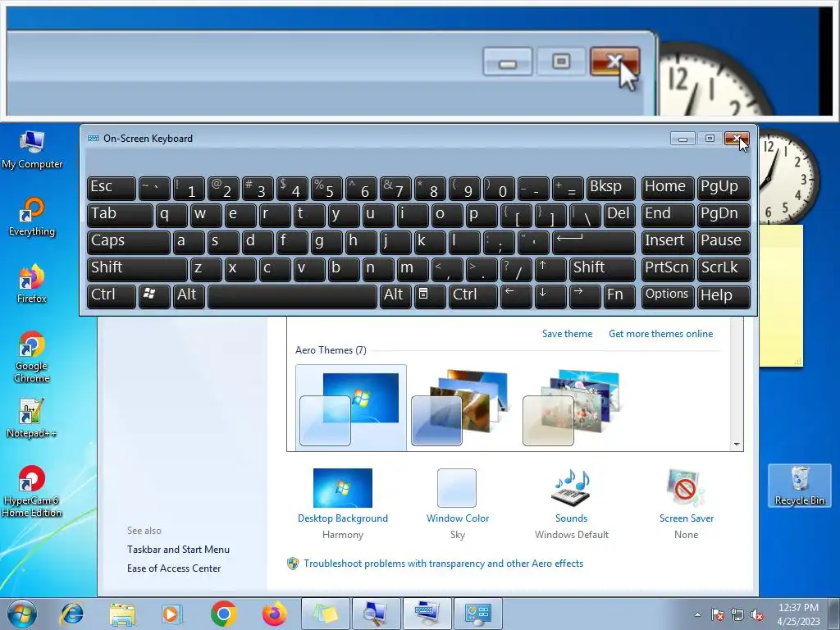Screen dimensions: 840x630
Task: Click the Enter arrow key on keyboard
Action: 593,242
